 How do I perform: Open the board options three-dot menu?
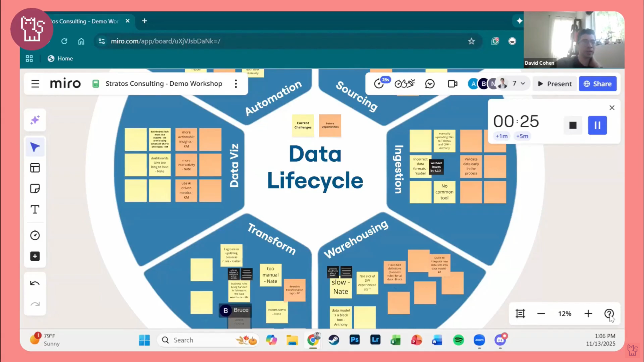pyautogui.click(x=235, y=83)
